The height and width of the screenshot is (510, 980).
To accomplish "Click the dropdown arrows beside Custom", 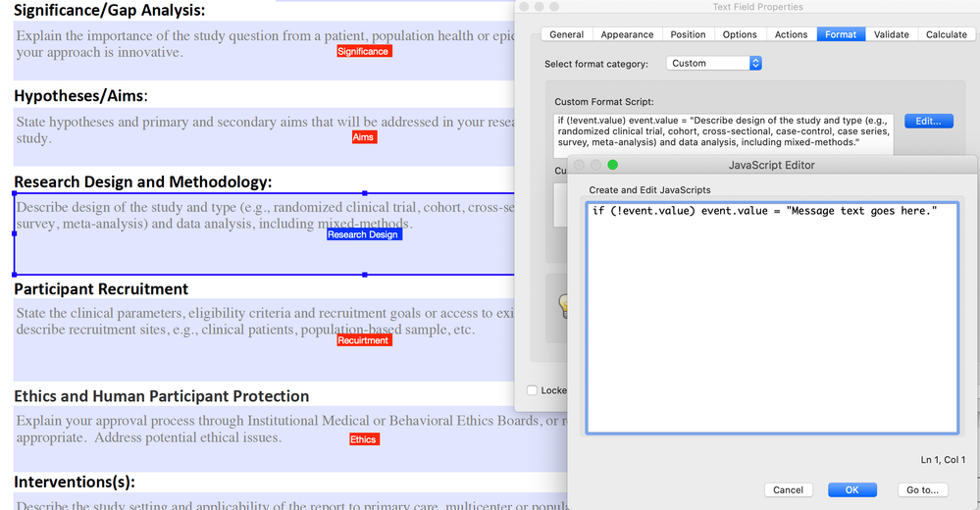I will pyautogui.click(x=755, y=63).
